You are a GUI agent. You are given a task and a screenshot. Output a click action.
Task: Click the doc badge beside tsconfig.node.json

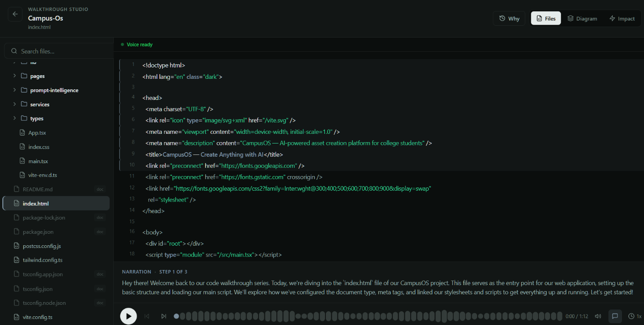(100, 303)
